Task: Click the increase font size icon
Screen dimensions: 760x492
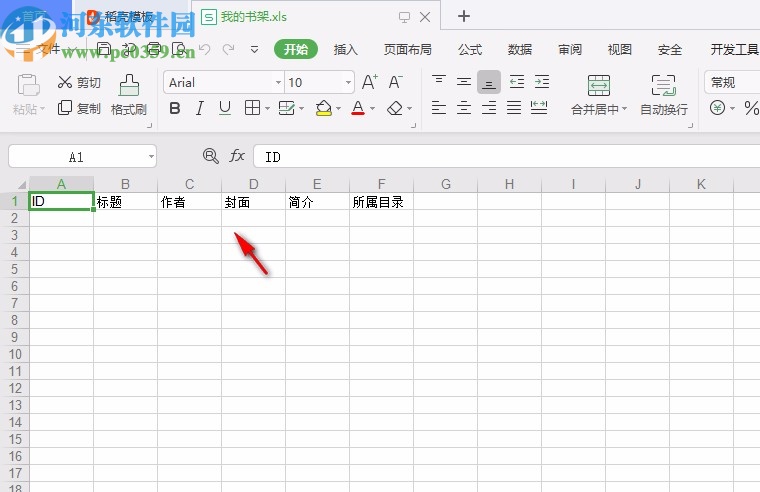Action: [369, 82]
